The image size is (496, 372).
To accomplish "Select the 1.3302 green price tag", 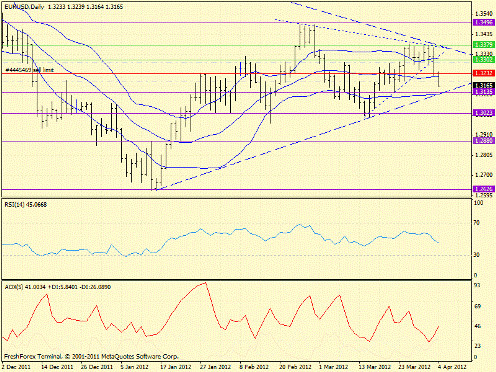I will pos(484,60).
